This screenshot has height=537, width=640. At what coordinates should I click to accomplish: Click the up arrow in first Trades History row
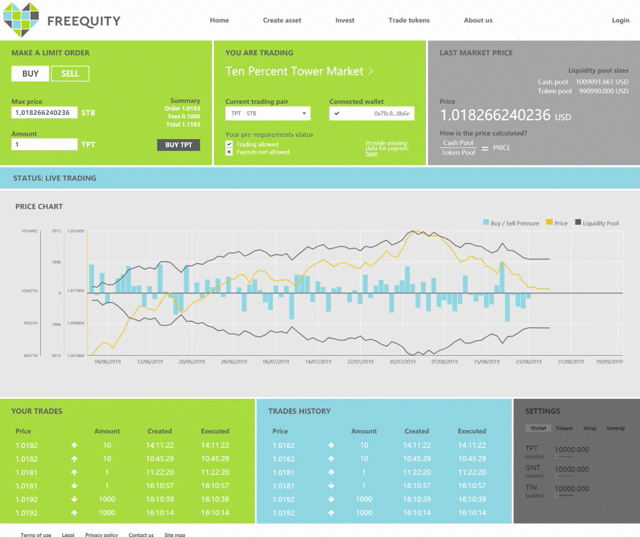tap(331, 446)
